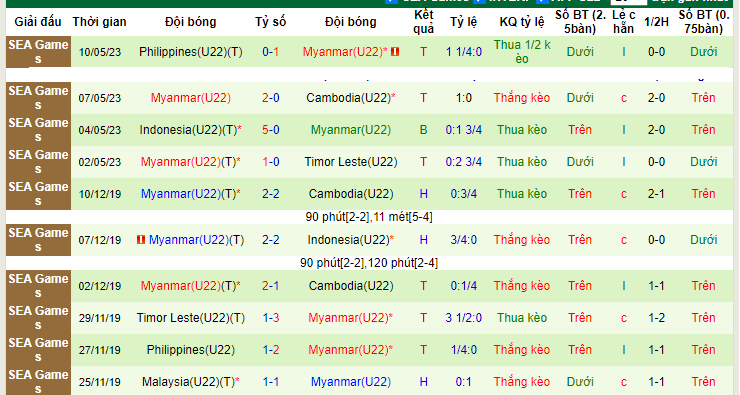The height and width of the screenshot is (395, 740).
Task: Click the date 07/12/19
Action: (x=100, y=240)
